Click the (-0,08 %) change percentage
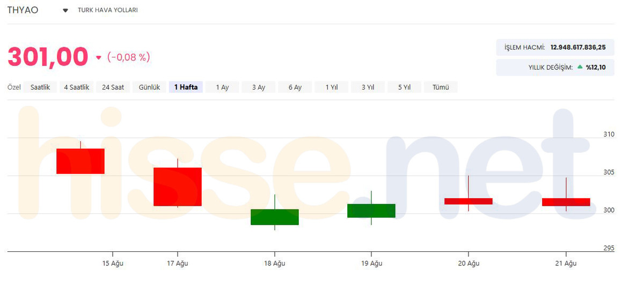 129,57
